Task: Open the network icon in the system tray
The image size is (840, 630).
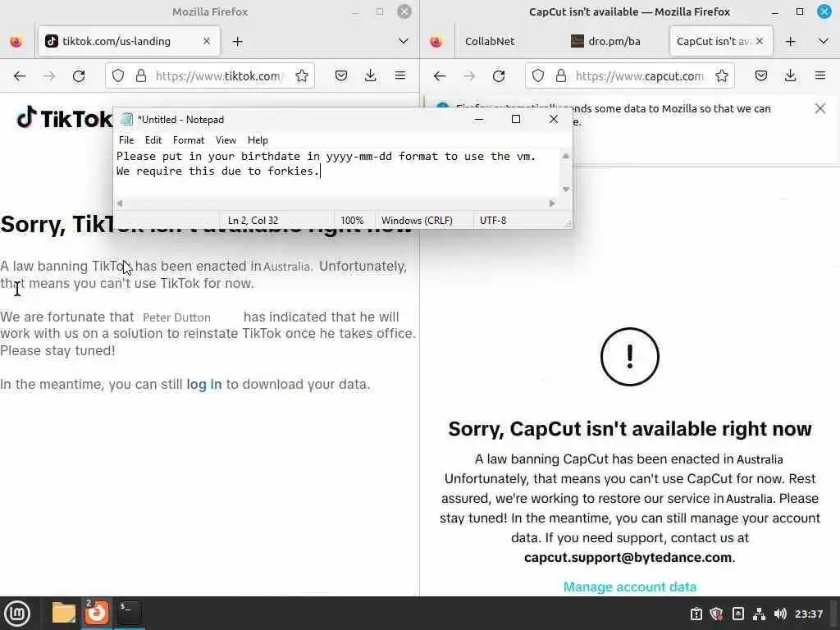Action: tap(759, 614)
